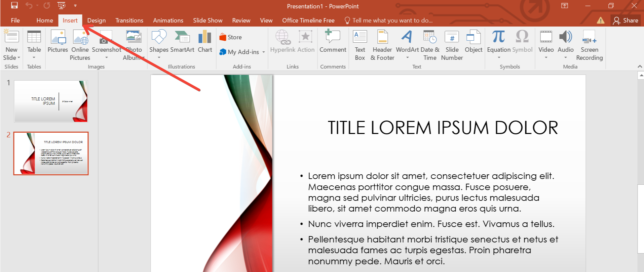Click the Tell me search field

[x=392, y=20]
